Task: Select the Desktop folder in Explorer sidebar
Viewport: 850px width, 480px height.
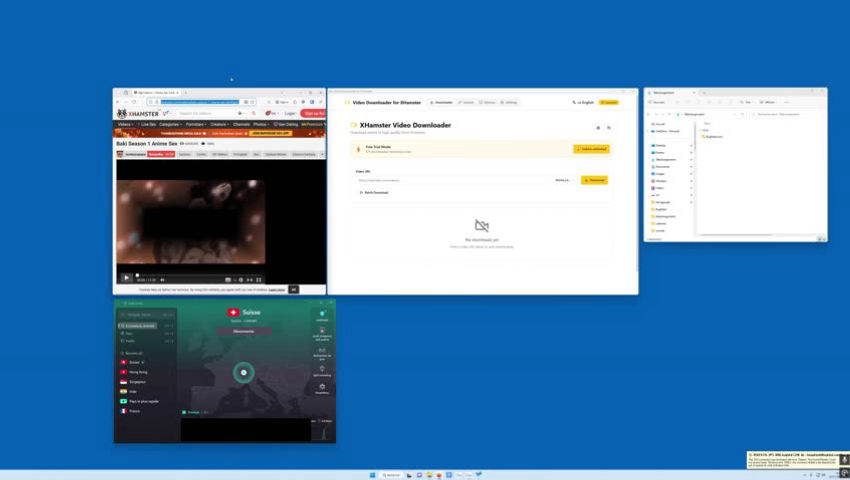Action: (661, 145)
